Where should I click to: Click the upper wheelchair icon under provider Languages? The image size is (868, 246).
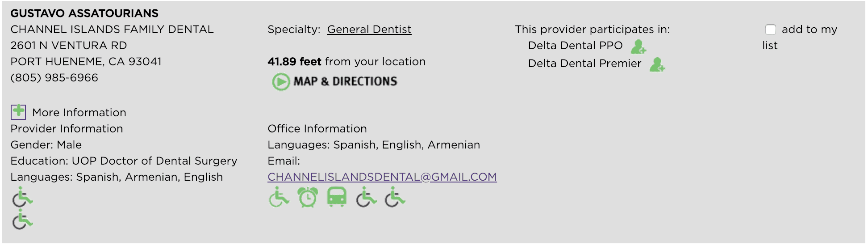coord(22,197)
